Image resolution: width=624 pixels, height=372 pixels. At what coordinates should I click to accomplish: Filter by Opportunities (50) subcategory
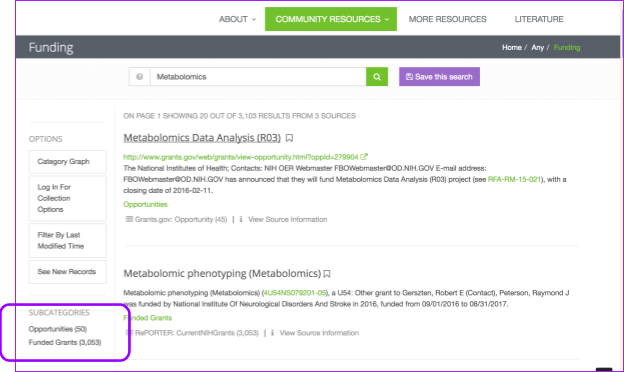tap(58, 329)
